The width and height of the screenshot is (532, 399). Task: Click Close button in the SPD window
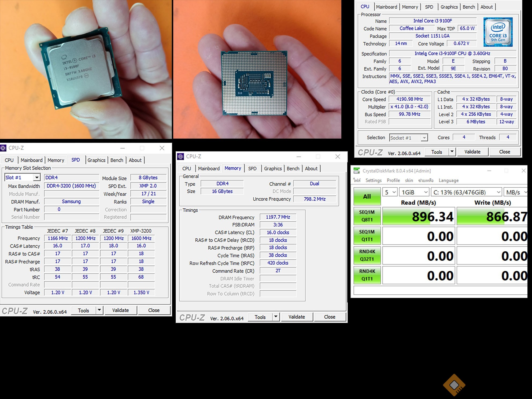(x=154, y=310)
